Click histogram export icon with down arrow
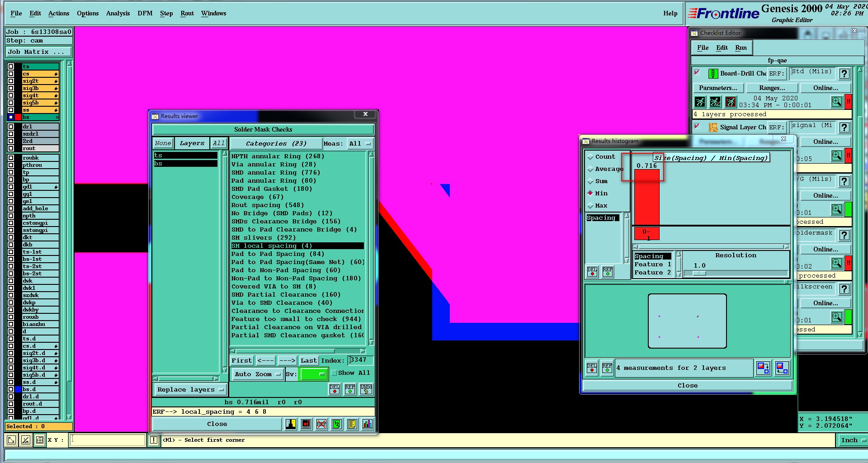Viewport: 868px width, 463px height. click(x=763, y=368)
